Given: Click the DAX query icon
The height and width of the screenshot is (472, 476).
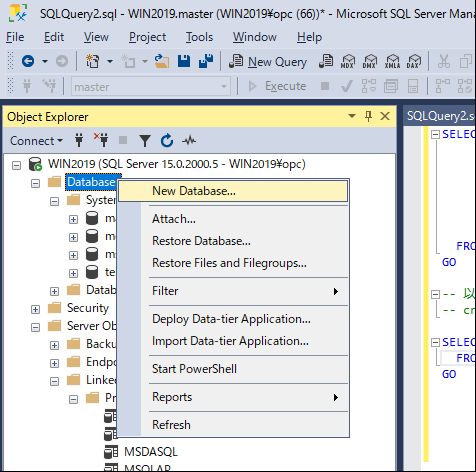Looking at the screenshot, I should point(413,61).
